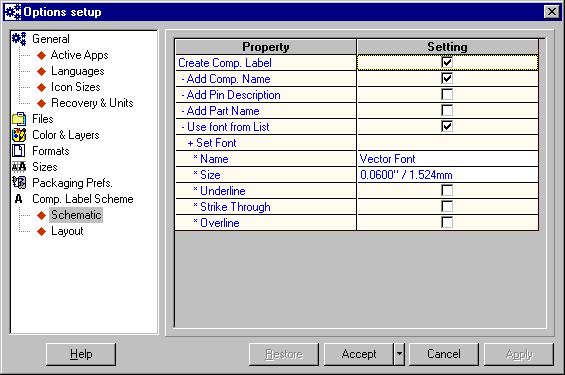565x375 pixels.
Task: Select Active Apps in the tree
Action: [80, 55]
